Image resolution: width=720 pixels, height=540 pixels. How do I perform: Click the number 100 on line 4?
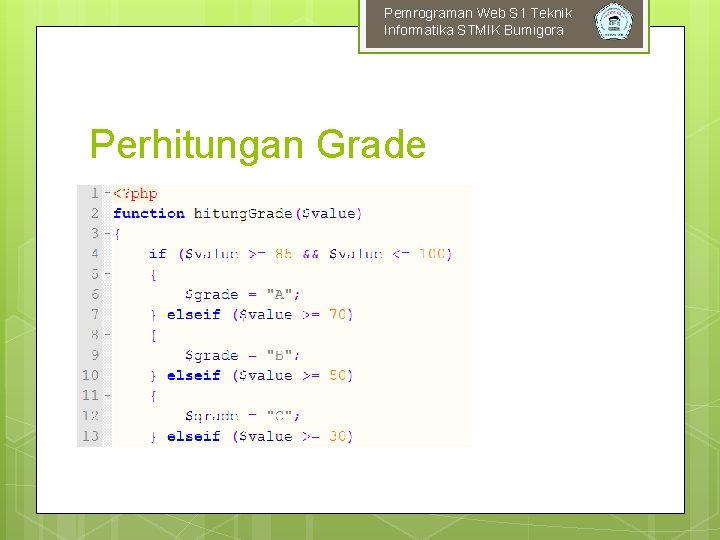(432, 254)
